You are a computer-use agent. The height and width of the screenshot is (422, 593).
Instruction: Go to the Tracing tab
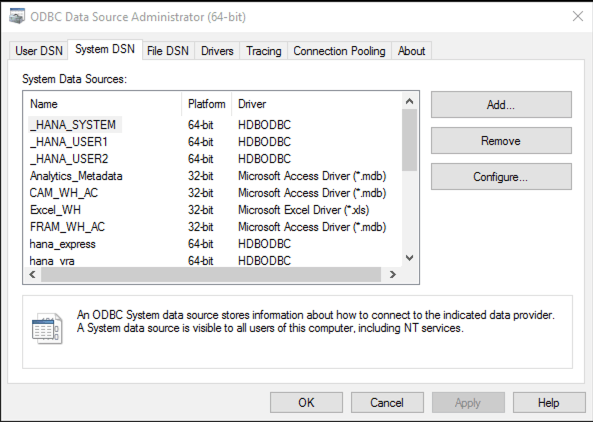(264, 51)
